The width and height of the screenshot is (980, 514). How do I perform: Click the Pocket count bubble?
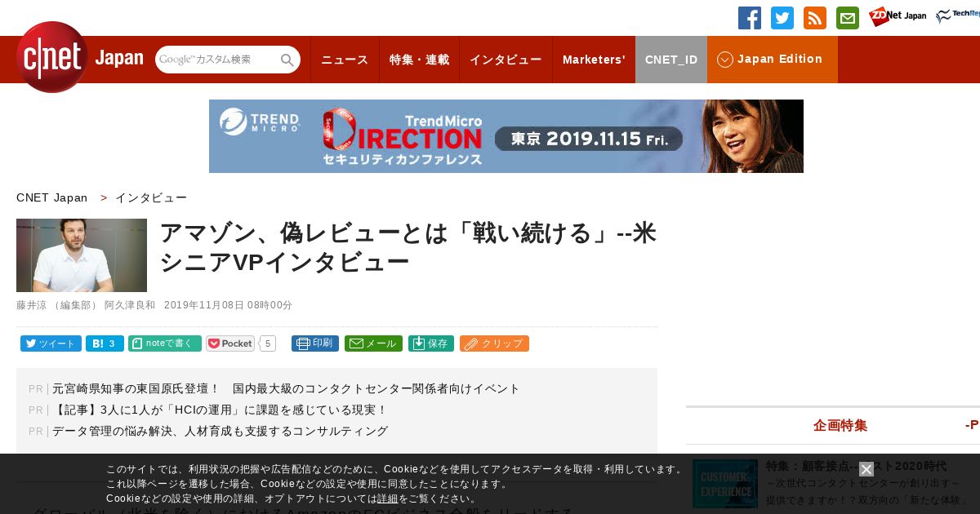point(268,343)
